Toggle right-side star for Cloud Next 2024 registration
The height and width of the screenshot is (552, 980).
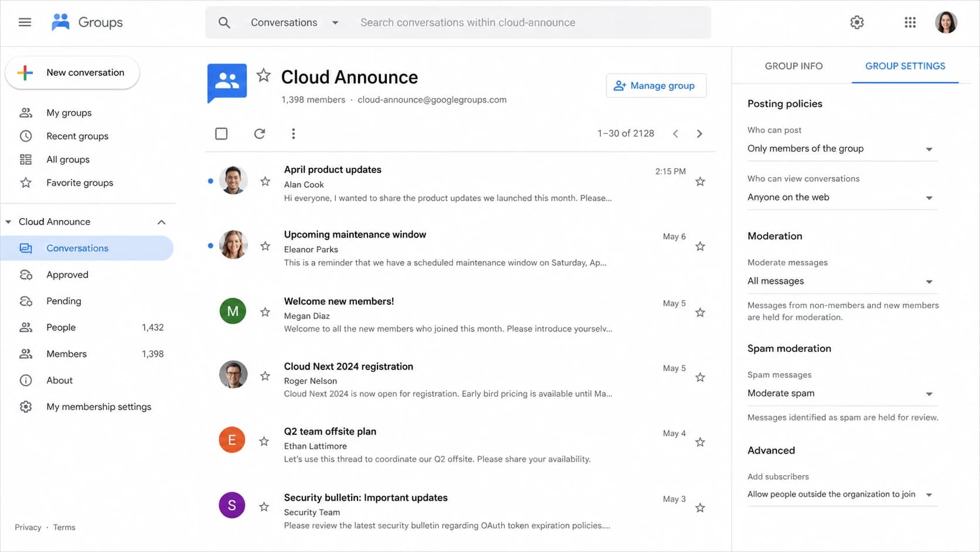pos(700,377)
